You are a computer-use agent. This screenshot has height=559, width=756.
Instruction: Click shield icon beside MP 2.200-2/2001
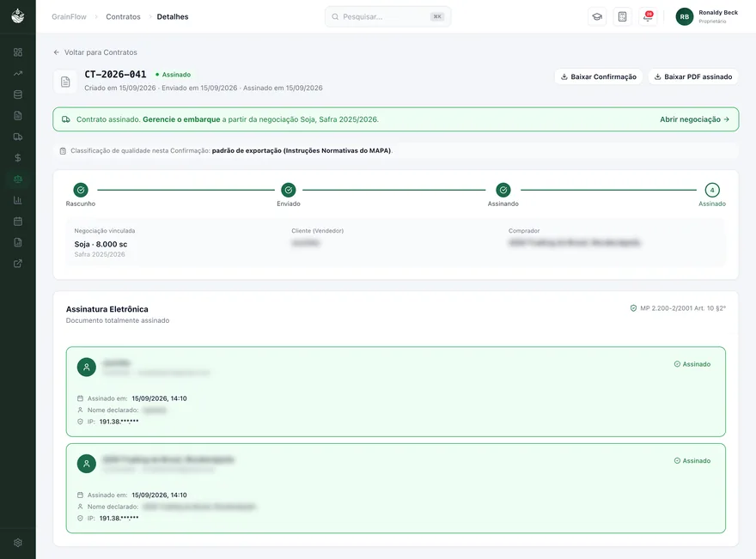click(x=633, y=308)
